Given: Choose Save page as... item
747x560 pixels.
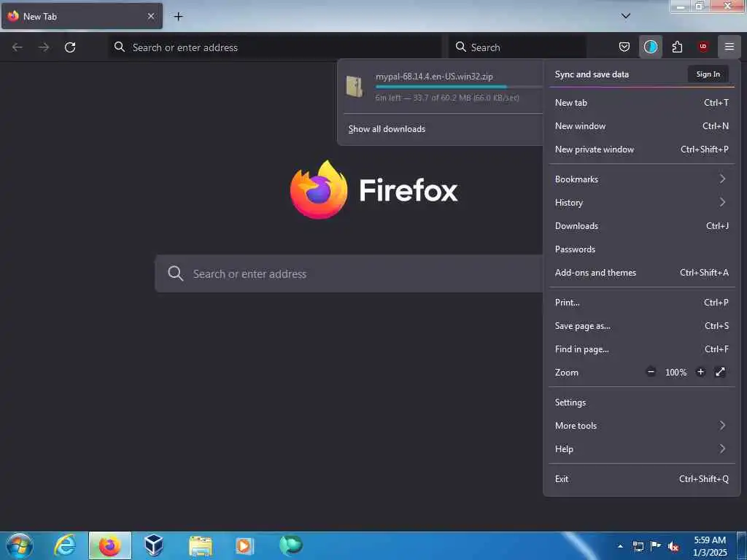Looking at the screenshot, I should click(642, 326).
